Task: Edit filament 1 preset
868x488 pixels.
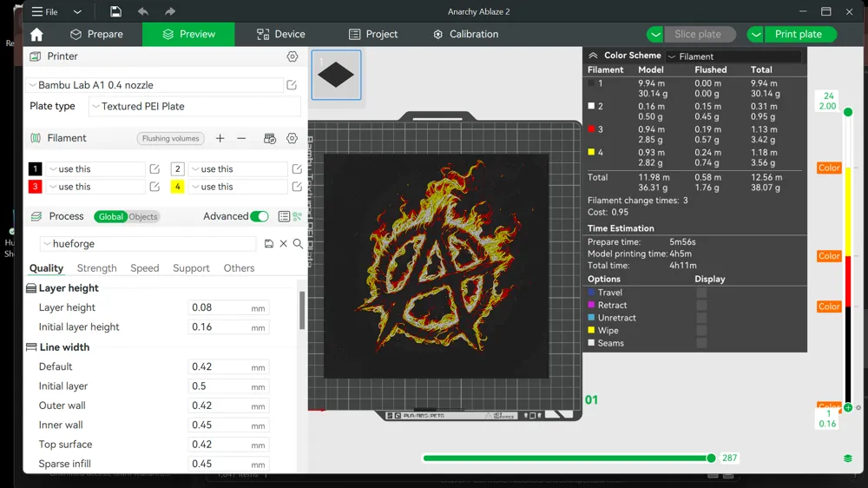Action: pyautogui.click(x=155, y=169)
